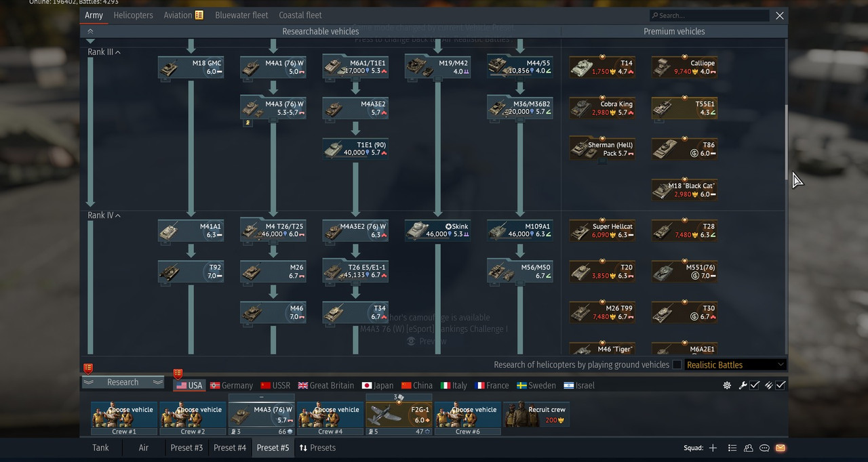Select the Israel flag nation
This screenshot has height=462, width=868.
pos(579,385)
